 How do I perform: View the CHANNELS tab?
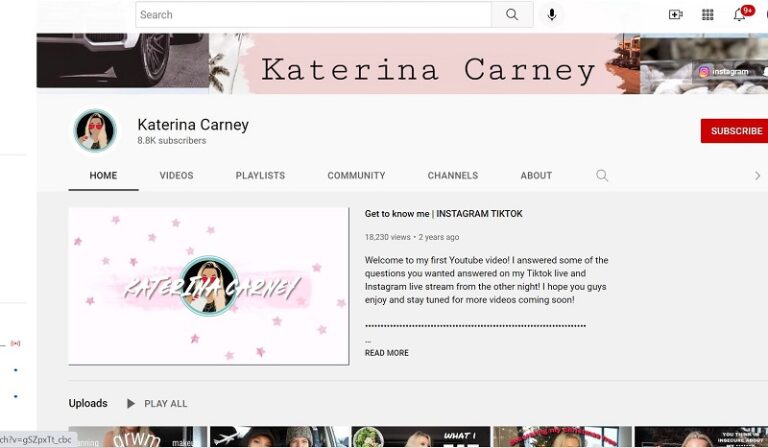click(x=453, y=175)
